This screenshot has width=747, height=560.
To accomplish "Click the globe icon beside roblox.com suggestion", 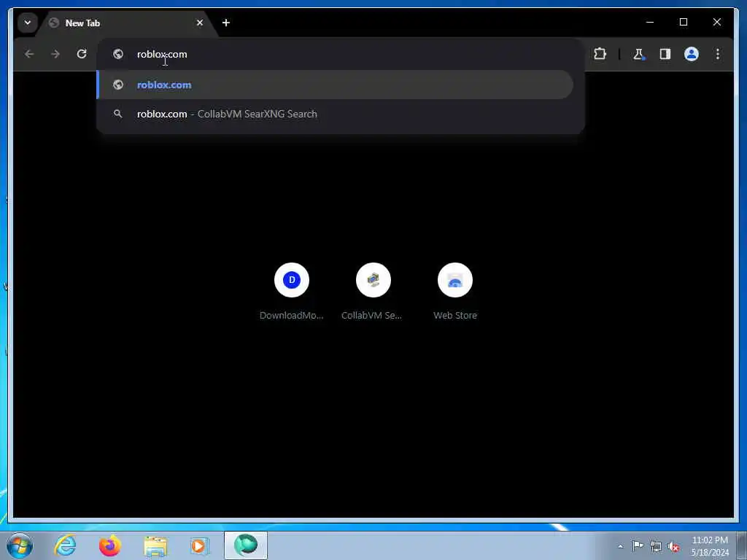I will pos(117,85).
